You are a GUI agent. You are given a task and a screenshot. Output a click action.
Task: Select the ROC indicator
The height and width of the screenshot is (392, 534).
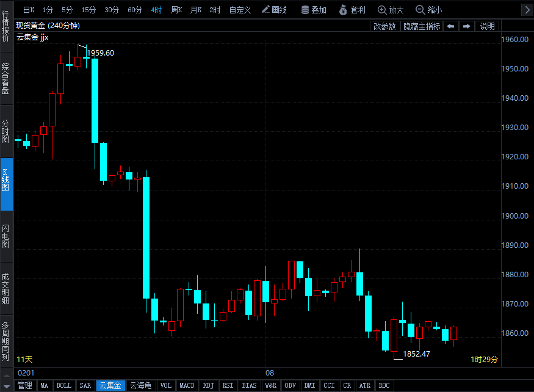click(x=384, y=385)
